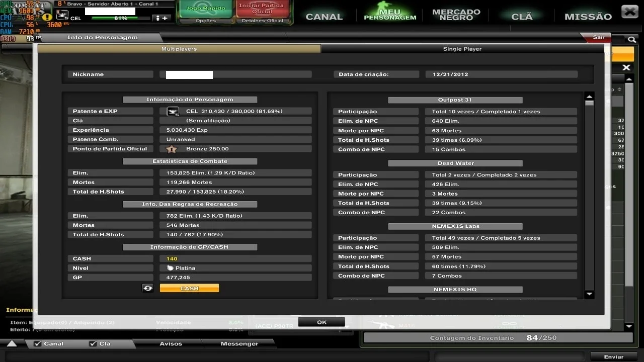The width and height of the screenshot is (644, 362).
Task: Click the Platina level icon
Action: pos(170,268)
